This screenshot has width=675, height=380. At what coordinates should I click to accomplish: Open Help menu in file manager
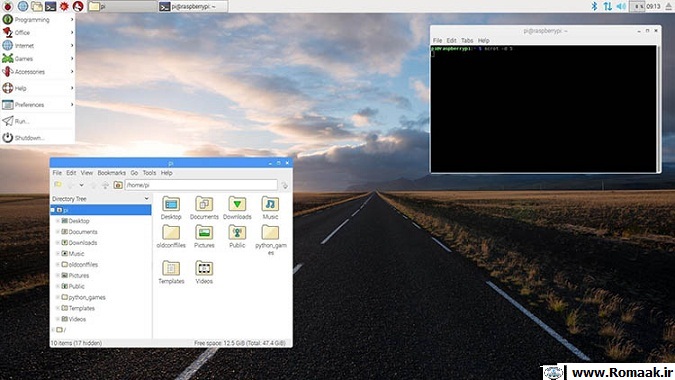click(x=167, y=173)
